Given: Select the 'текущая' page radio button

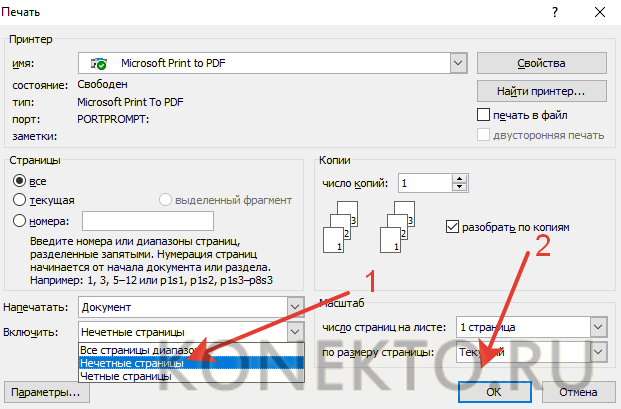Looking at the screenshot, I should (x=19, y=200).
